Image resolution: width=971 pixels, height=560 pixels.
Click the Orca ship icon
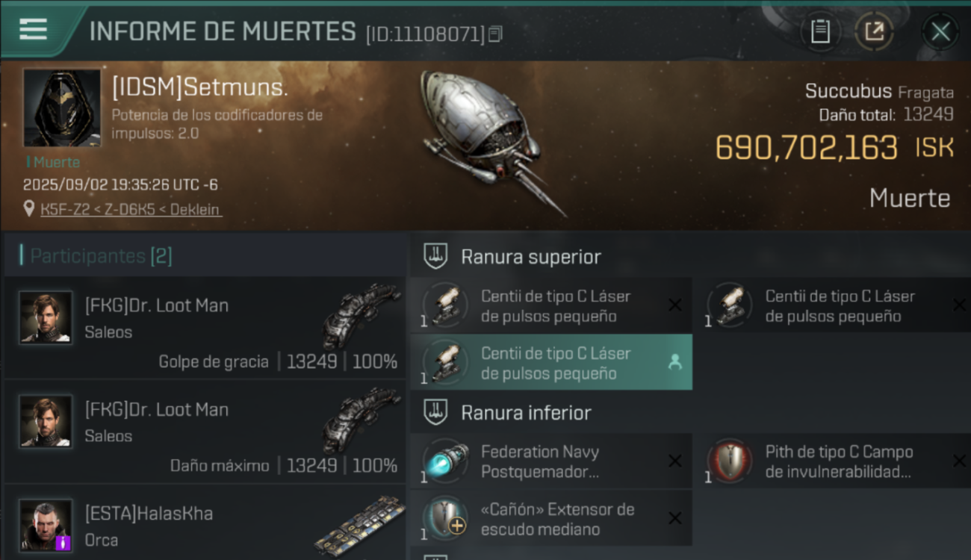tap(359, 526)
